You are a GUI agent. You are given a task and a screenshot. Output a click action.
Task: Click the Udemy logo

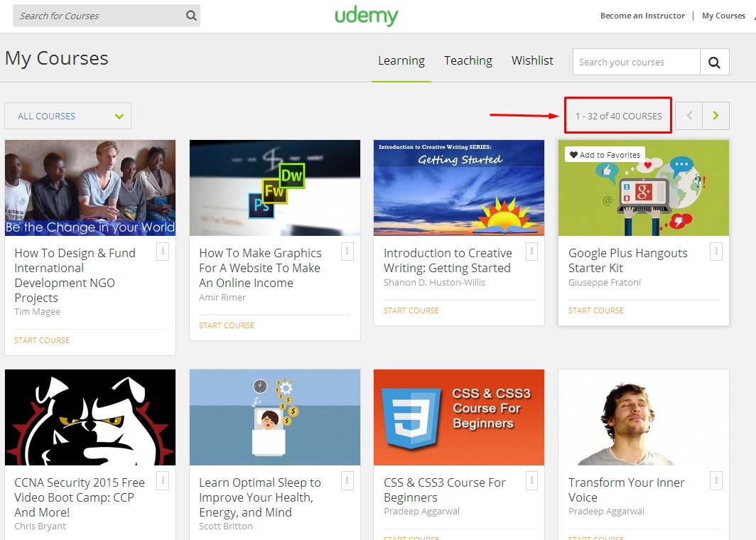click(x=367, y=16)
